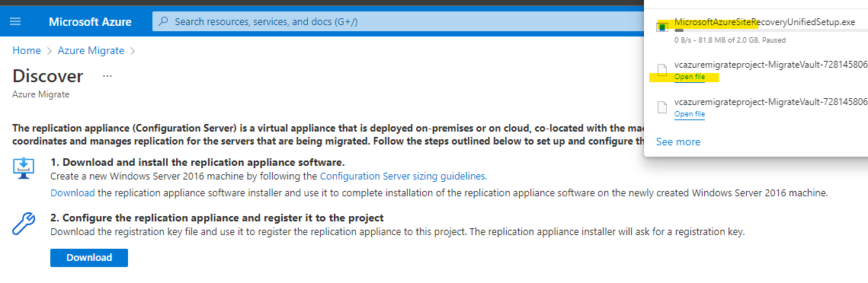Click the inline Download link for the installer

pos(72,193)
